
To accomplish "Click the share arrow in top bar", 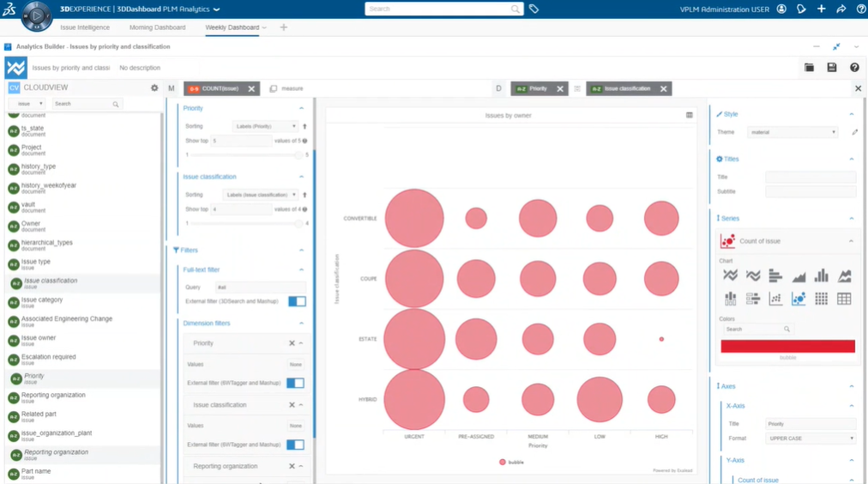I will [841, 9].
